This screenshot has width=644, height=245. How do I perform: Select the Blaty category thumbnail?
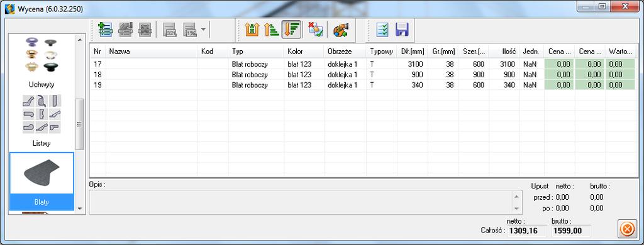(42, 174)
